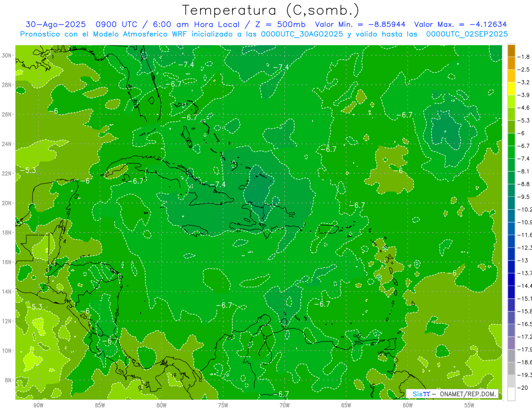Click the '-18.6' colorbar legend value
Screen dimensions: 532x411
525,362
